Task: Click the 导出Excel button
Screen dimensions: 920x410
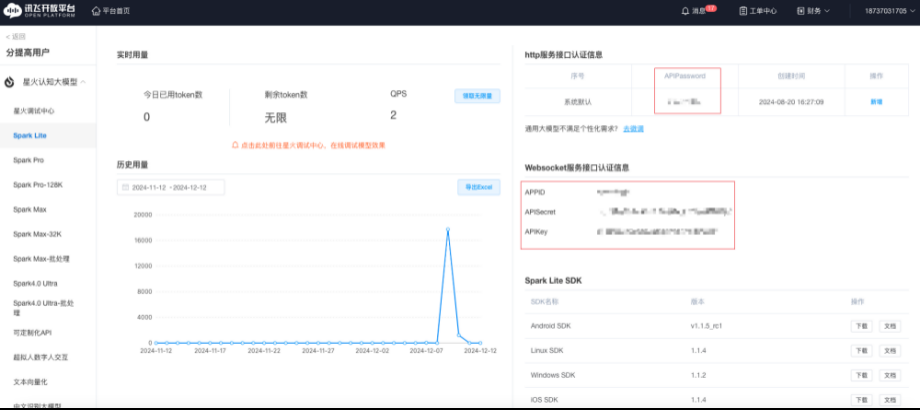Action: 479,188
